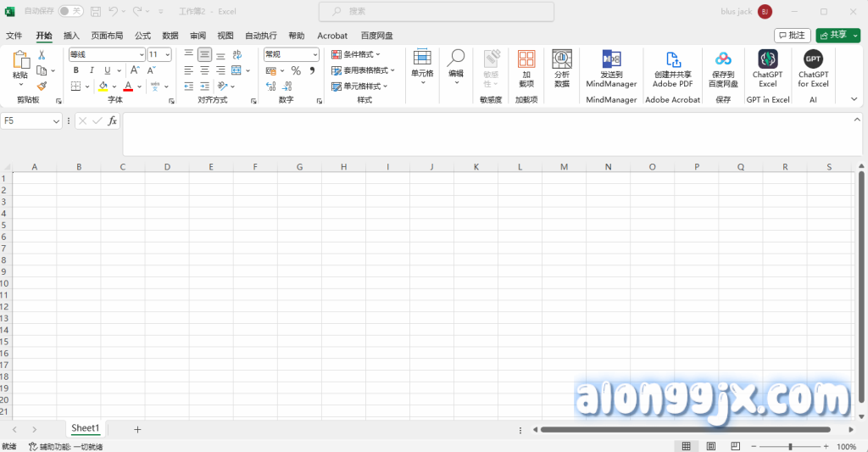Screen dimensions: 868x452
Task: Send workbook to MindManager
Action: (x=611, y=68)
